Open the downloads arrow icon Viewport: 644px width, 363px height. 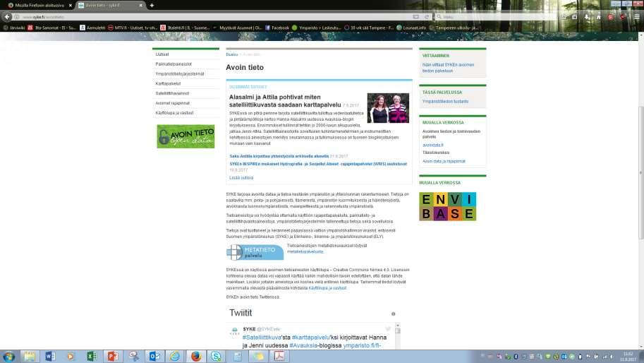(x=587, y=17)
